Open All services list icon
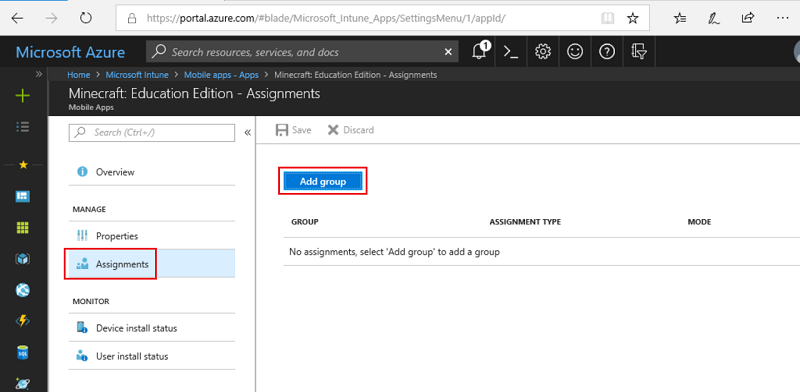Image resolution: width=800 pixels, height=392 pixels. [x=23, y=127]
